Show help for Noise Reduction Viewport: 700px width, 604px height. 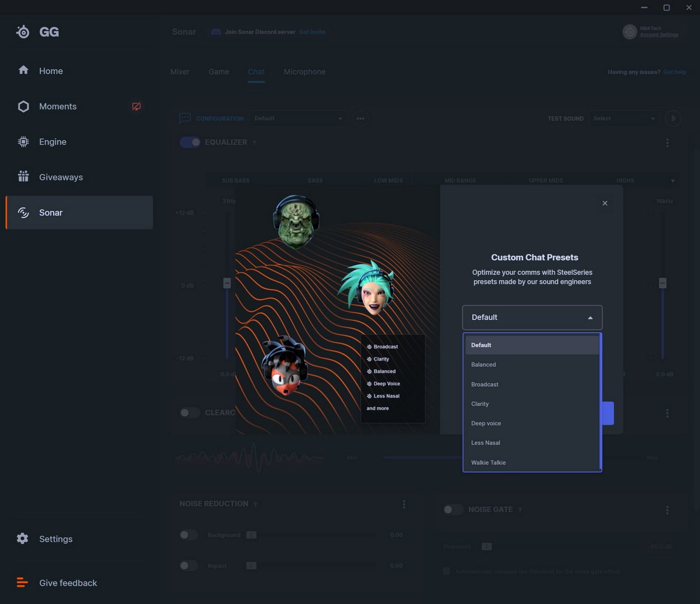point(255,504)
